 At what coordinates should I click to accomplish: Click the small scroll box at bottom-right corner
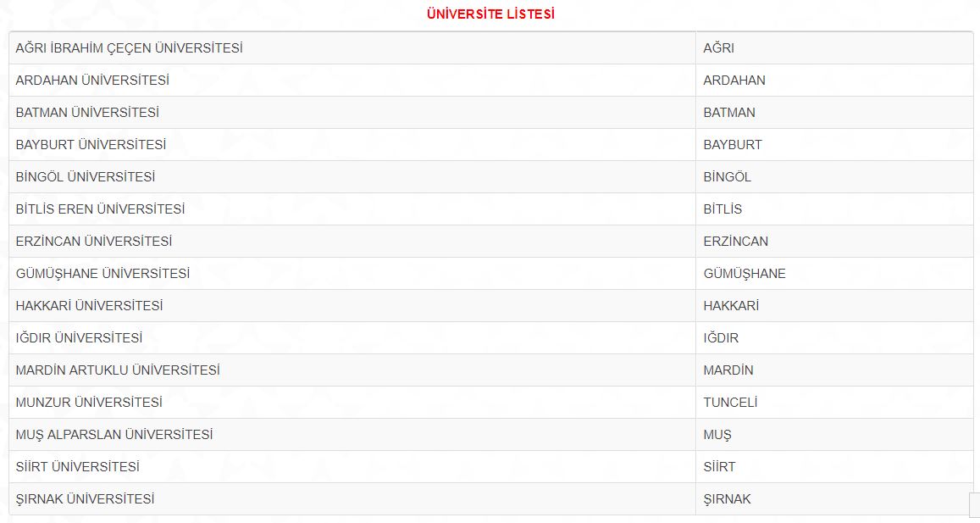pos(974,506)
